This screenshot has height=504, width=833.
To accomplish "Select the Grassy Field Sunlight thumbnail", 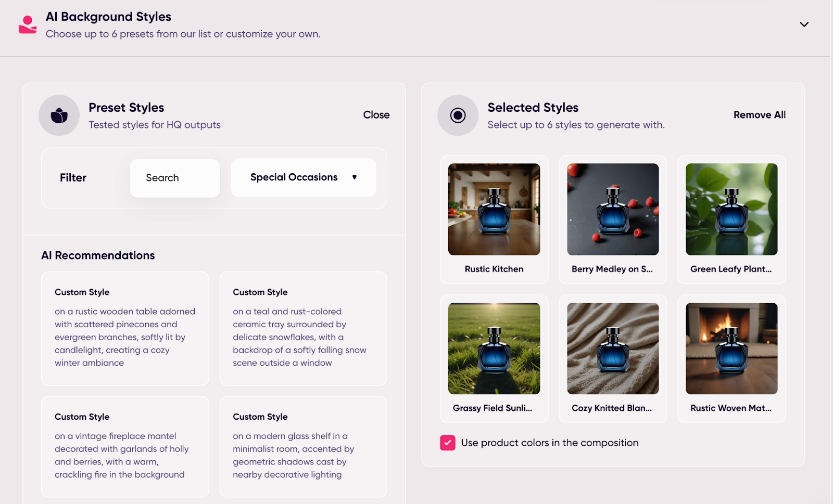I will (x=494, y=348).
